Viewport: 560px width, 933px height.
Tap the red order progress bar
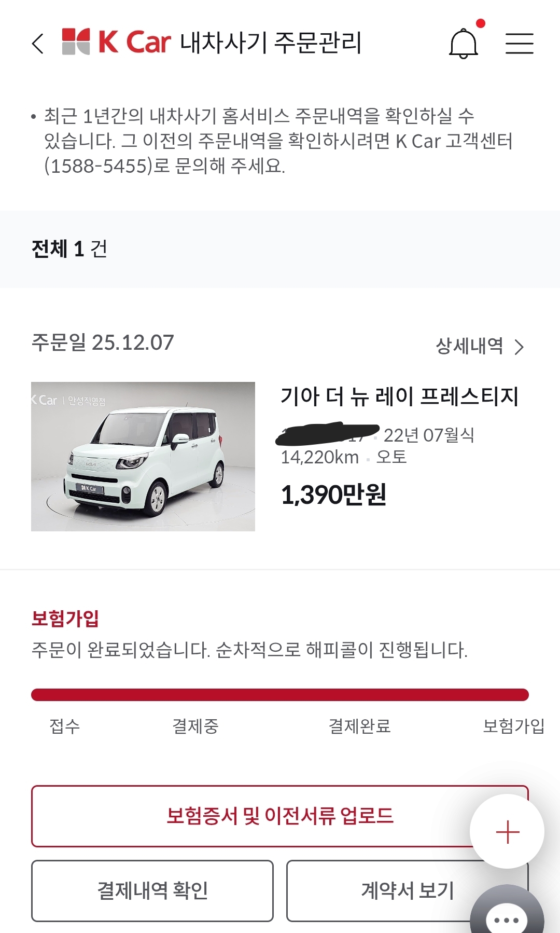[280, 695]
